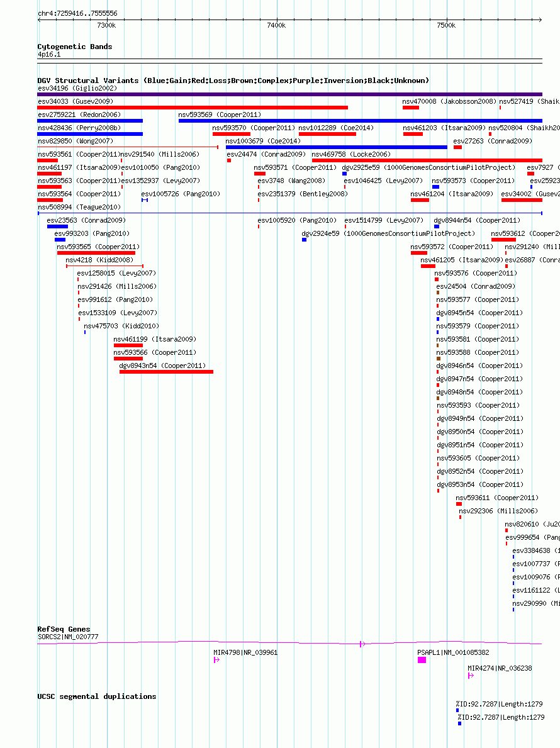
Task: Click the 7300k ruler position label
Action: tap(106, 25)
